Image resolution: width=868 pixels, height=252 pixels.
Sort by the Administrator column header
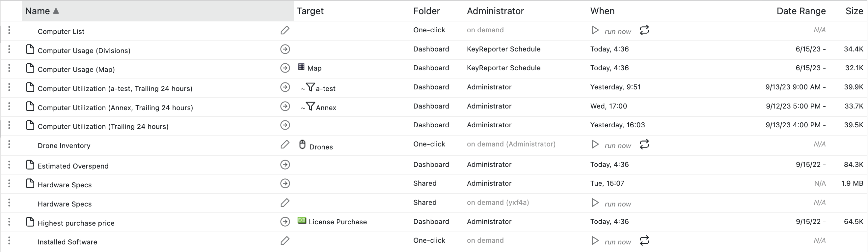click(495, 11)
